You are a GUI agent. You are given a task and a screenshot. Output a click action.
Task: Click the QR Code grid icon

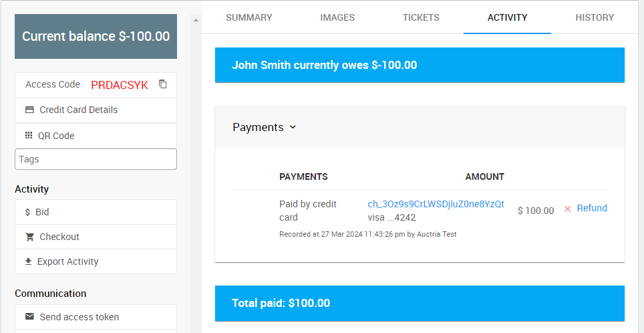pyautogui.click(x=29, y=136)
